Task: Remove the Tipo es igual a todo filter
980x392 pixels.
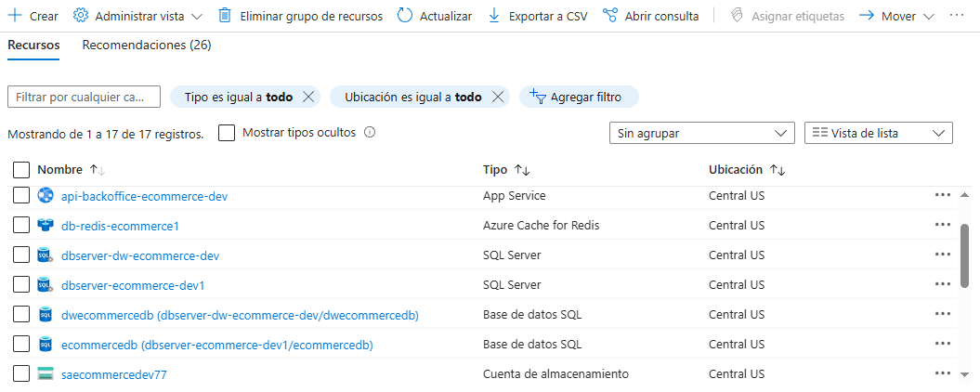Action: (309, 97)
